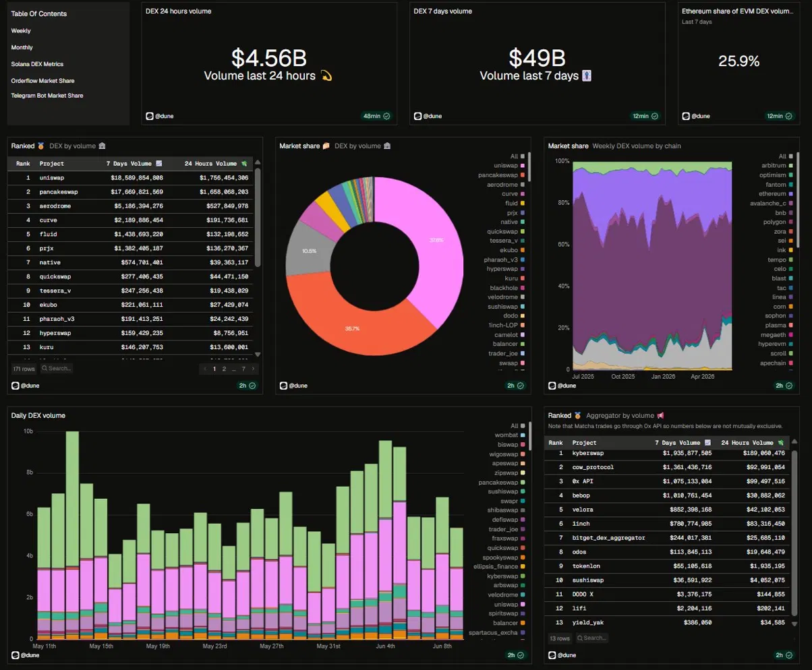Click the $4.56B volume value

point(268,57)
